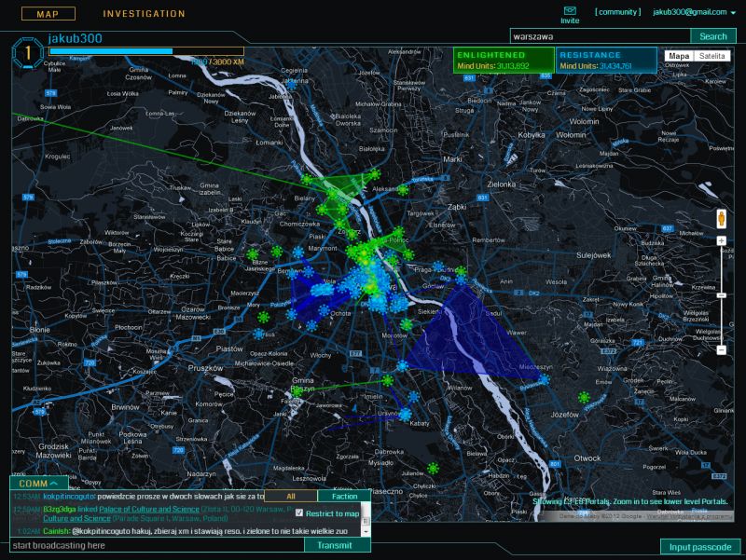Screen dimensions: 746x560
Task: Click the 83zg3dga agent name in COMM
Action: [x=59, y=509]
